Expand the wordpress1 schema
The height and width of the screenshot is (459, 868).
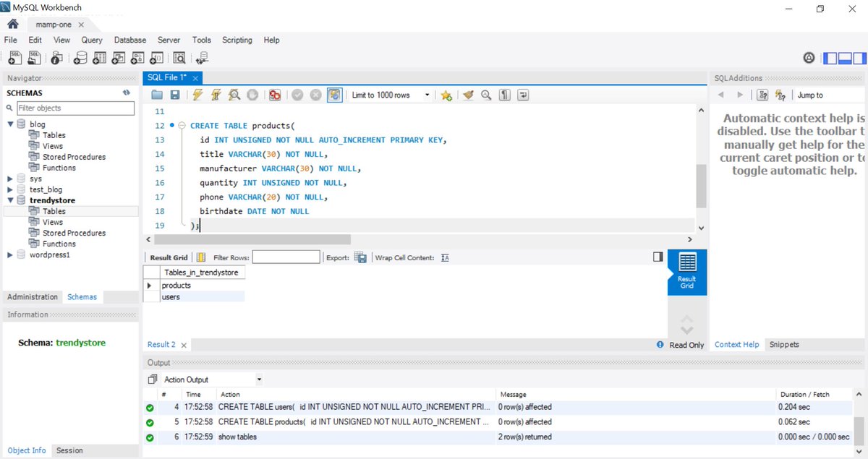10,254
